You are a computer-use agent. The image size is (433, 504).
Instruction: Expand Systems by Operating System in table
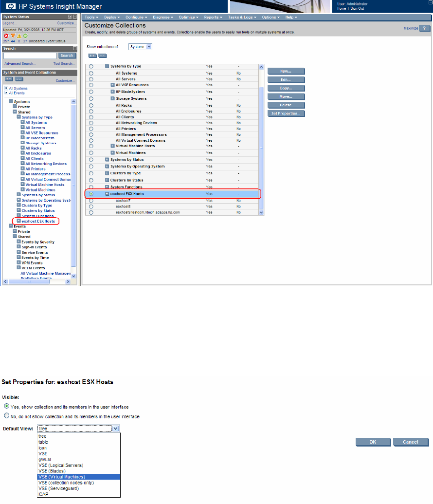click(108, 166)
